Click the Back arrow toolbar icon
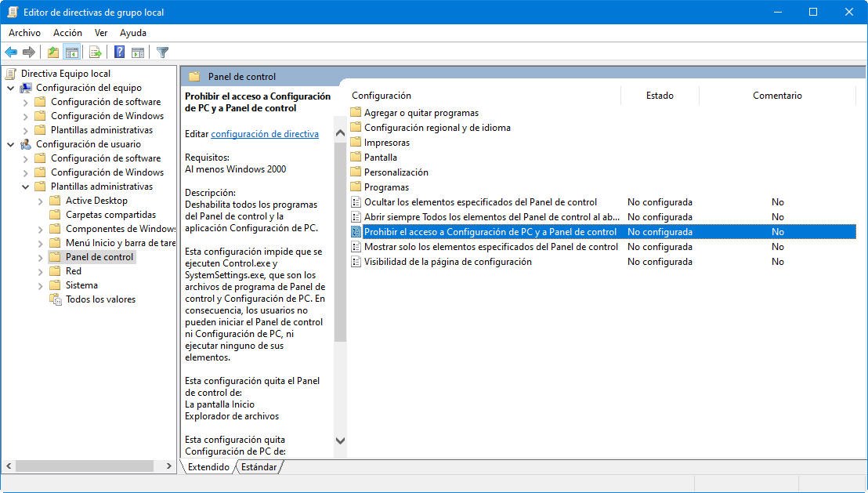 [x=11, y=53]
